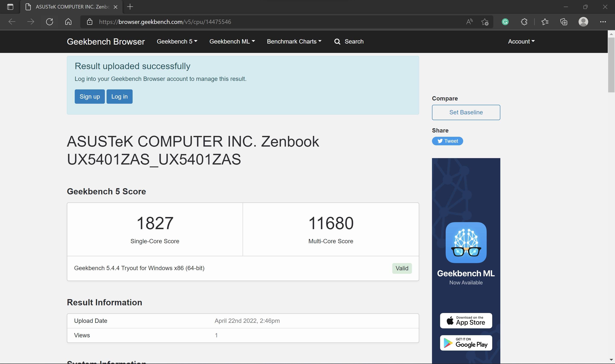This screenshot has width=615, height=364.
Task: Expand the Account dropdown menu
Action: [x=521, y=41]
